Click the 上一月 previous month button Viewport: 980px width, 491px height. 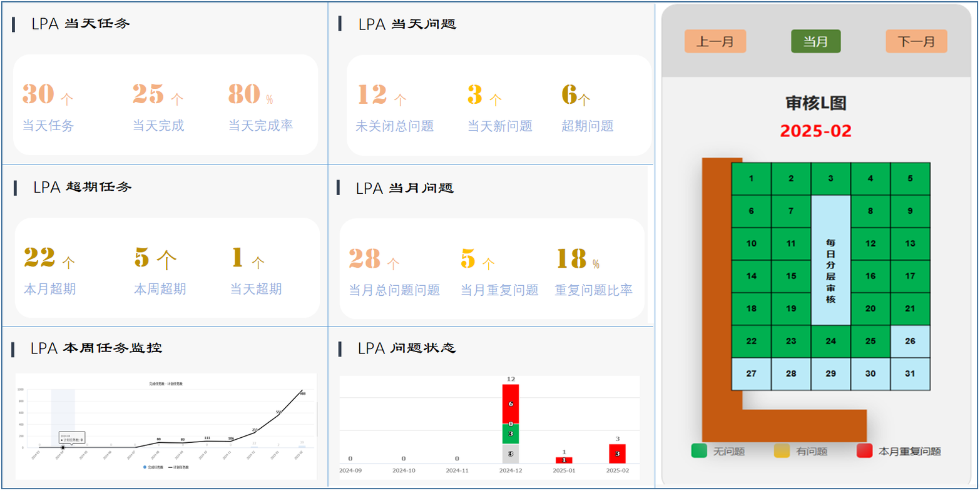click(x=715, y=41)
